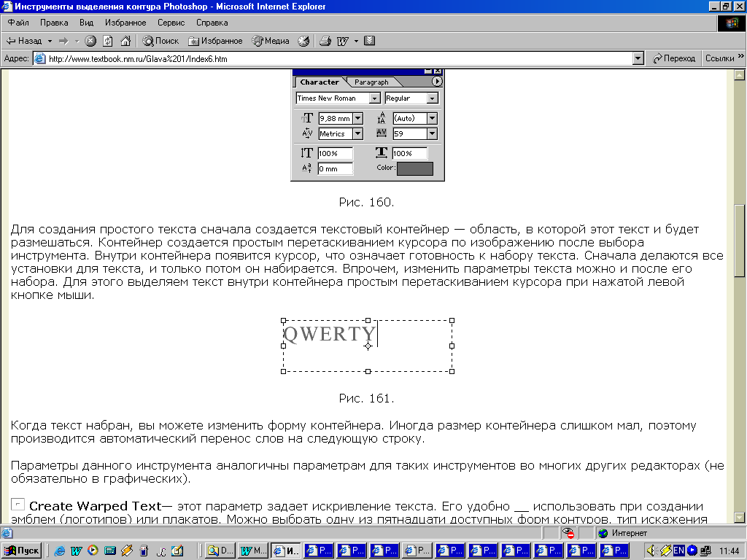Click the Интернет security zone indicator
The width and height of the screenshot is (747, 560).
click(624, 533)
